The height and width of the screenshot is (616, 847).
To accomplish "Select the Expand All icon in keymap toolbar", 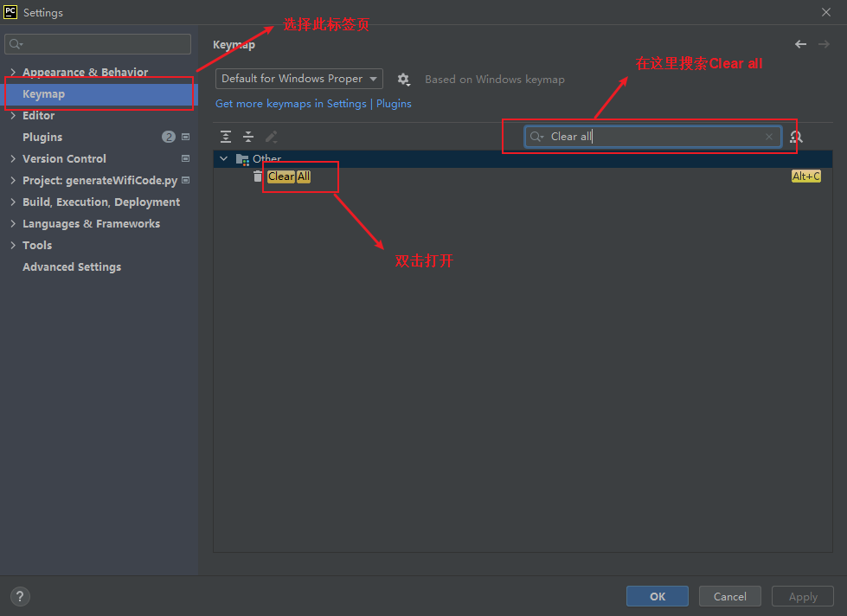I will click(x=226, y=137).
